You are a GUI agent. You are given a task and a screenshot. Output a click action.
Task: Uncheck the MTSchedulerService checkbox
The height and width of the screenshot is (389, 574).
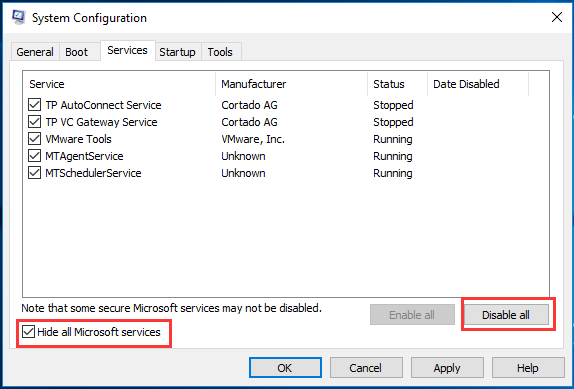pos(34,173)
